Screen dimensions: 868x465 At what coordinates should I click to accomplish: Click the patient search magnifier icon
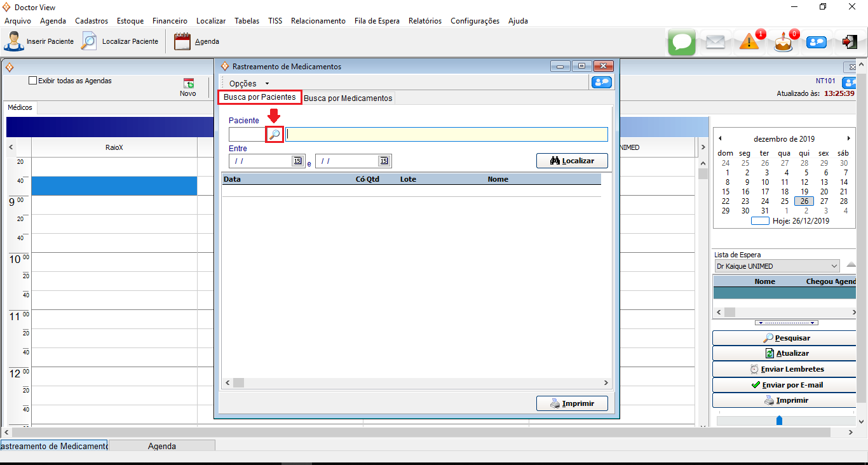tap(275, 134)
